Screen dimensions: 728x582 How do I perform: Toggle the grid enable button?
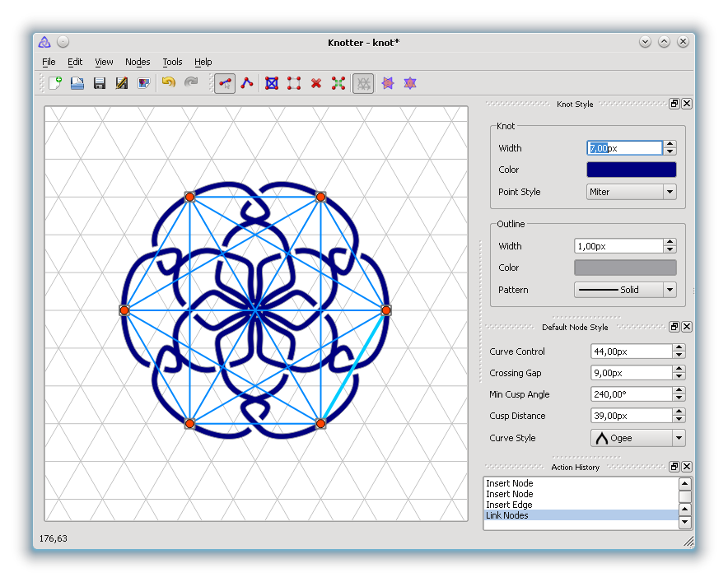(363, 83)
